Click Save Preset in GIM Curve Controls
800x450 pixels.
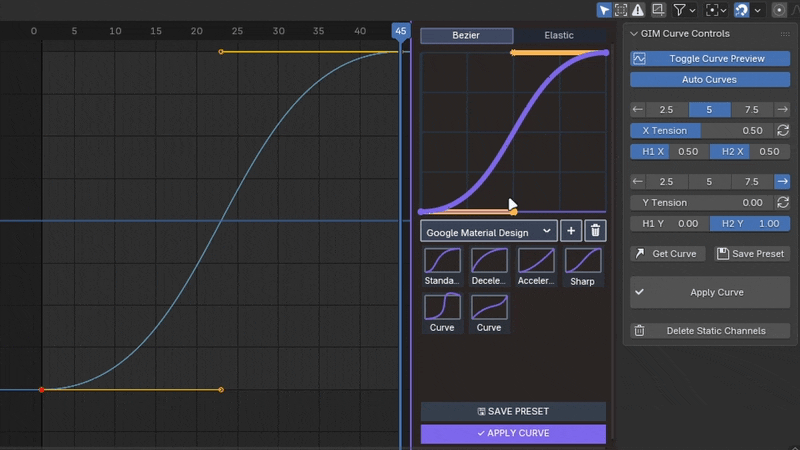(x=752, y=254)
